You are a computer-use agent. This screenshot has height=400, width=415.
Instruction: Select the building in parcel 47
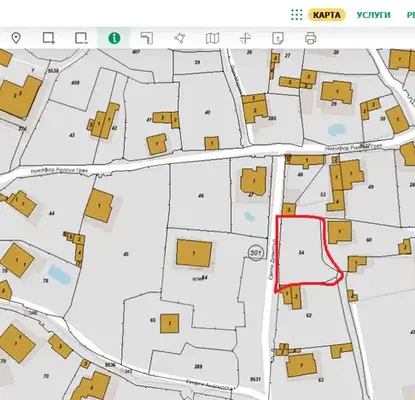pyautogui.click(x=254, y=181)
